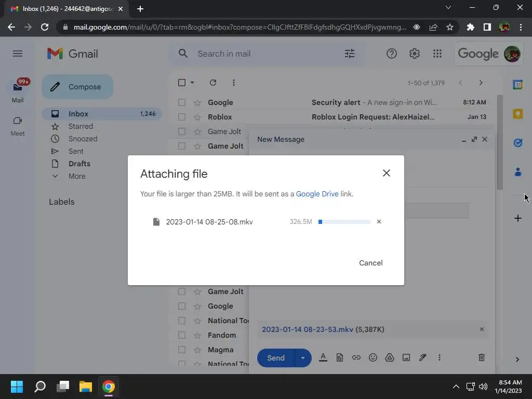Image resolution: width=532 pixels, height=399 pixels.
Task: Click the upload progress bar for the mkv file
Action: tap(344, 221)
